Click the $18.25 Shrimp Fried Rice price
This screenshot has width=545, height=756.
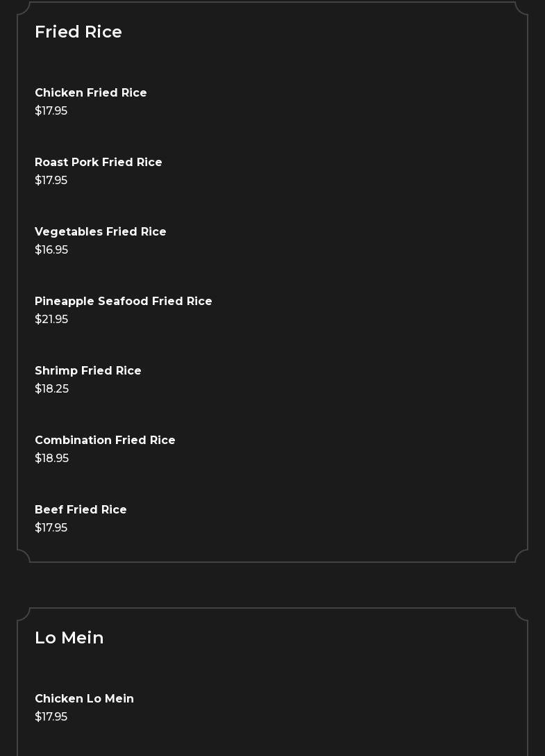[x=52, y=389]
